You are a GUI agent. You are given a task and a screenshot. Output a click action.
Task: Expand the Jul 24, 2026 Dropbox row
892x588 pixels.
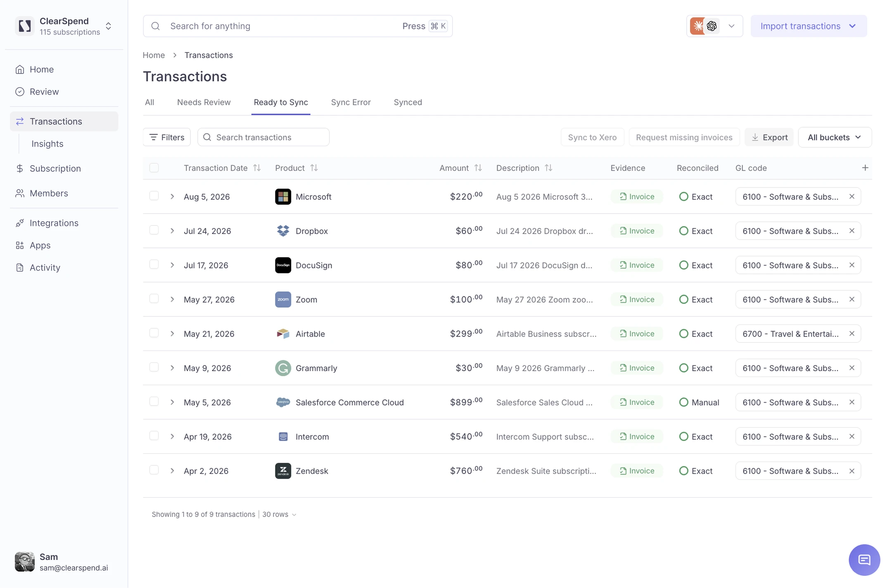click(x=172, y=231)
